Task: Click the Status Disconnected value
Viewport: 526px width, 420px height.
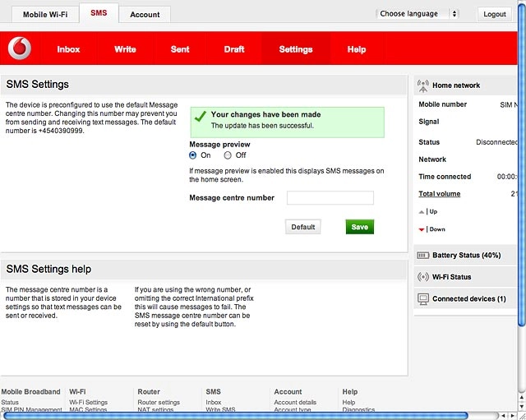Action: (x=497, y=142)
